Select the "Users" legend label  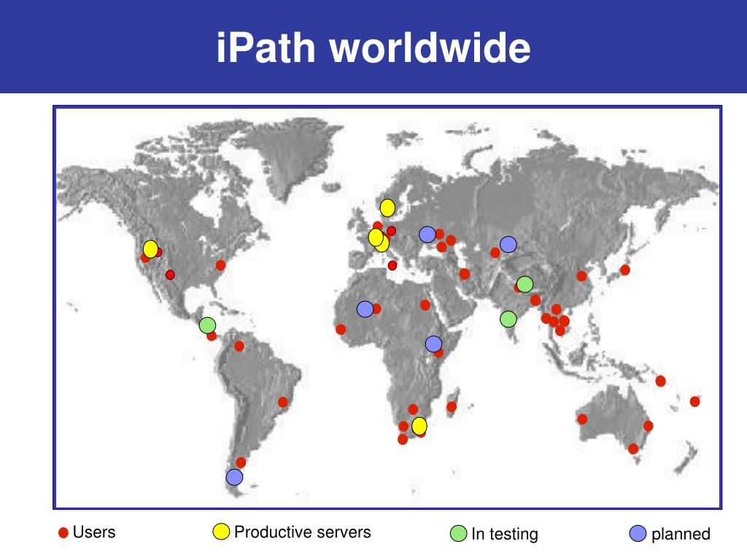click(x=94, y=532)
